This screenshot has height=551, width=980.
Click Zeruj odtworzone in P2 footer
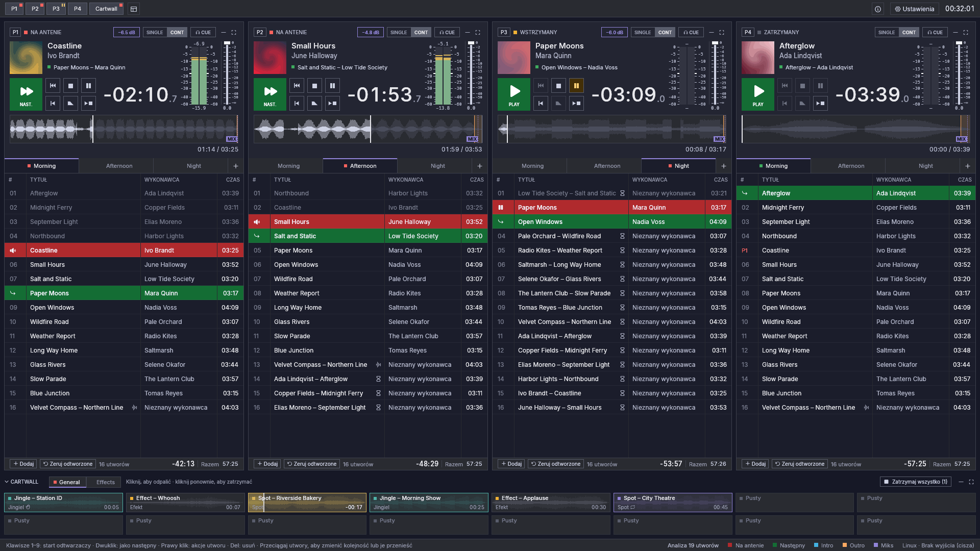[311, 464]
